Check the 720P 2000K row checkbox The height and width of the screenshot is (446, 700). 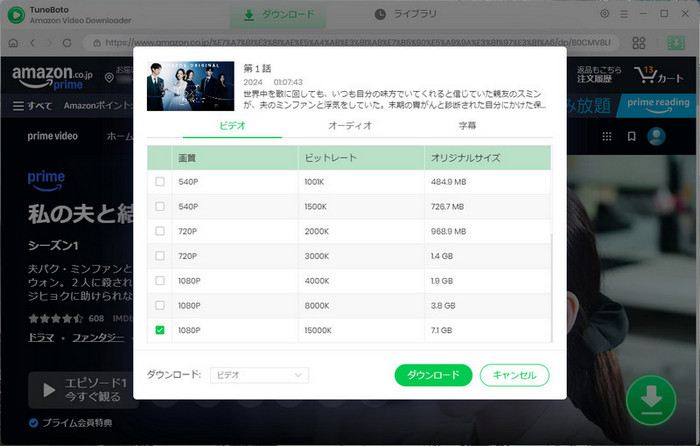click(x=160, y=231)
